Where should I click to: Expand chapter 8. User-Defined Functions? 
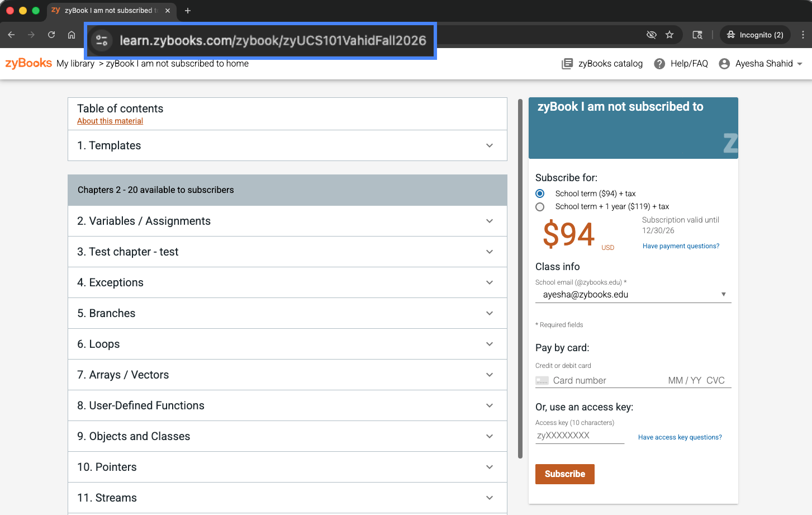287,405
